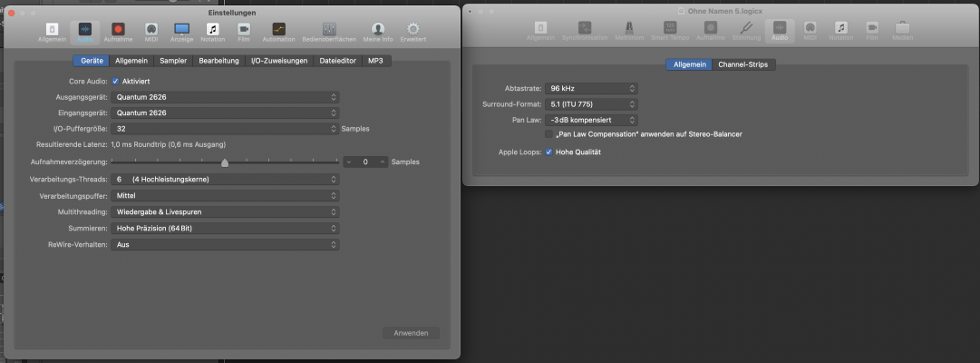This screenshot has height=363, width=980.
Task: Toggle the Core Audio Aktiviert checkbox
Action: click(x=116, y=82)
